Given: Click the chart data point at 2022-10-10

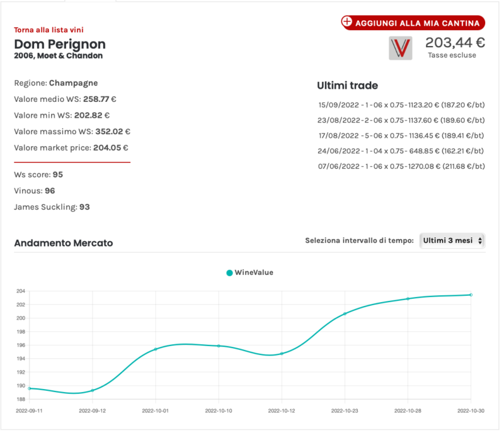Looking at the screenshot, I should pos(219,346).
